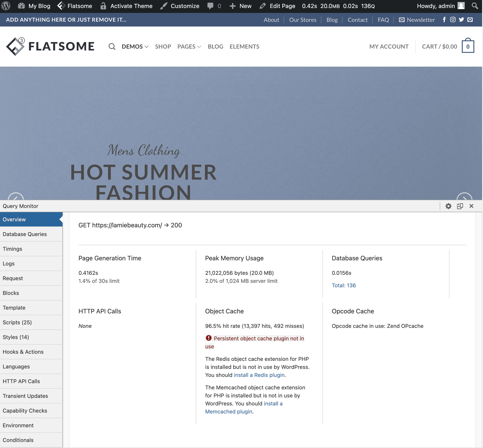Open the shopping cart bag icon
The height and width of the screenshot is (448, 483).
click(468, 46)
